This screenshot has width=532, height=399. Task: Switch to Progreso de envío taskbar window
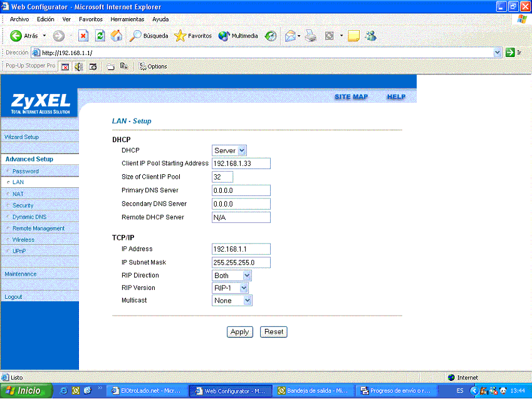pos(395,391)
